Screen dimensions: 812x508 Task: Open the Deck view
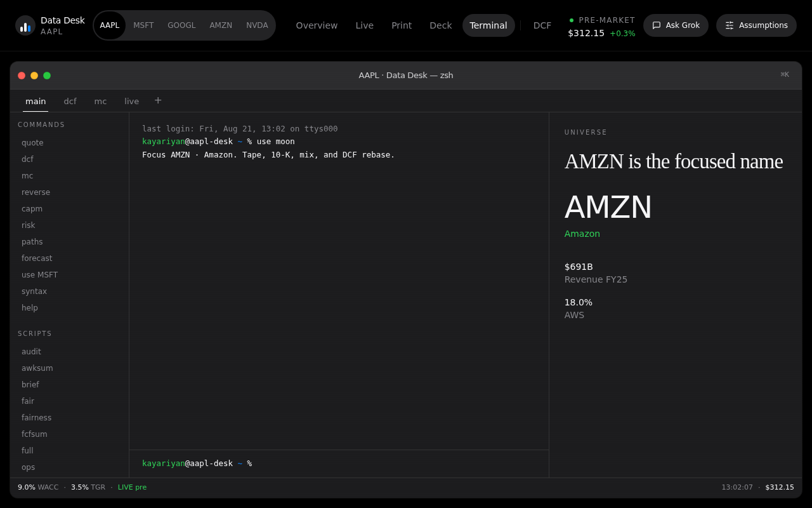point(441,25)
